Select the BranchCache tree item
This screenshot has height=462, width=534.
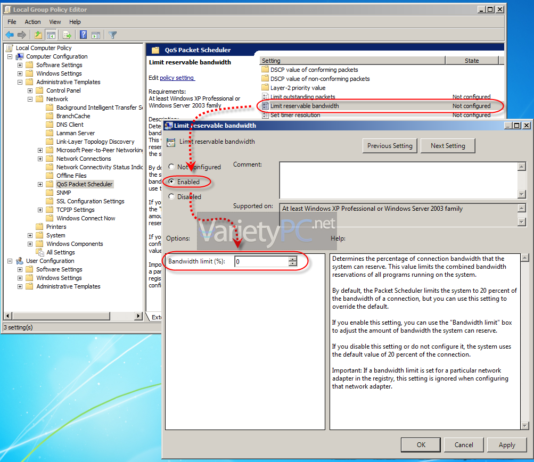(x=73, y=116)
